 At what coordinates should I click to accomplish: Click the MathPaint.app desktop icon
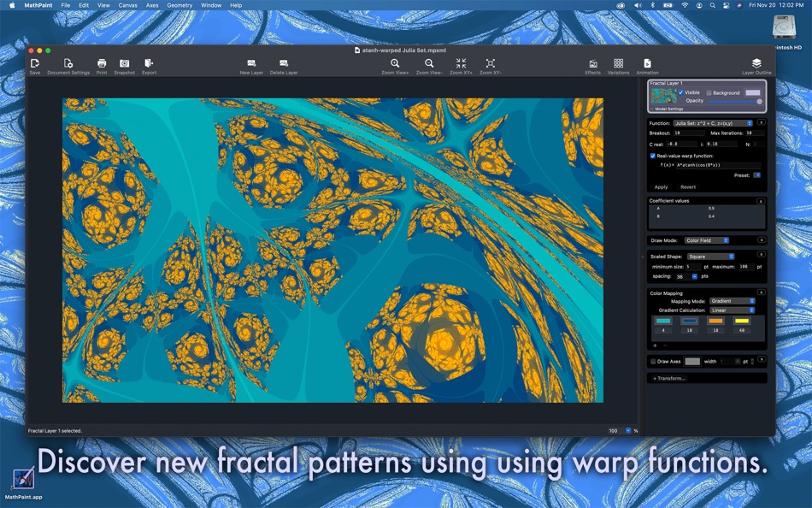23,478
